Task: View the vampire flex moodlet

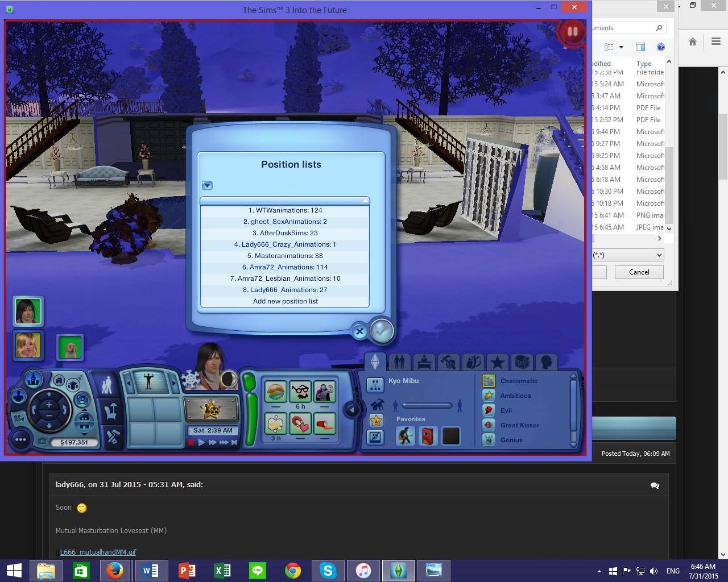Action: pos(325,391)
